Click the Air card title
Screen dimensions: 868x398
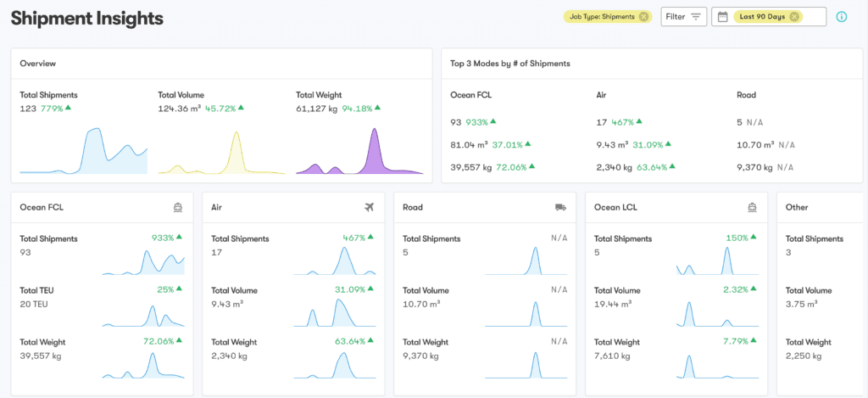tap(216, 207)
